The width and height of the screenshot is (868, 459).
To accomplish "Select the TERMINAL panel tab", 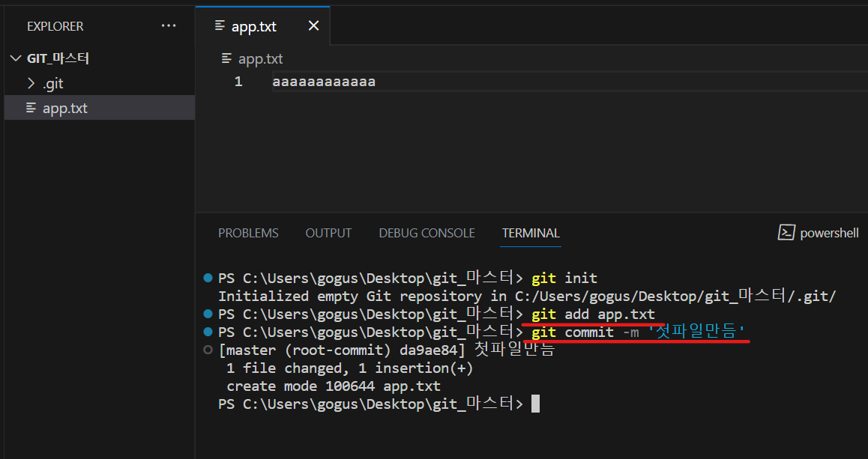I will [531, 233].
